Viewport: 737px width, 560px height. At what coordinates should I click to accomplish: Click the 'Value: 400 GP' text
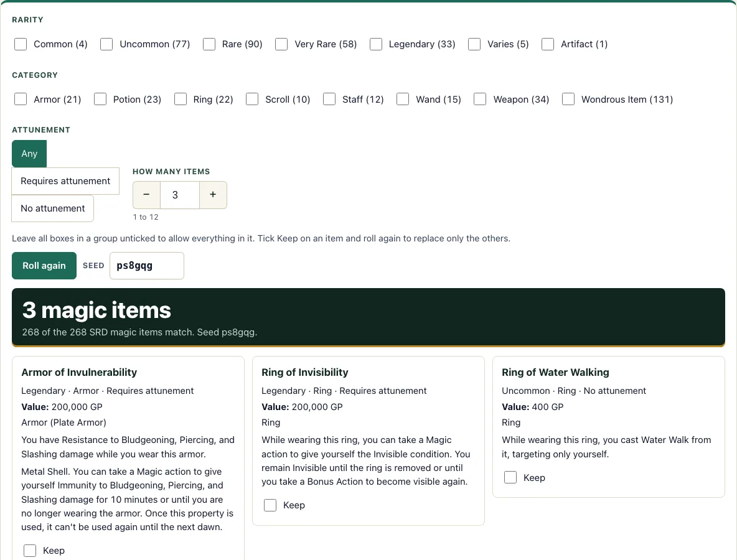click(533, 407)
